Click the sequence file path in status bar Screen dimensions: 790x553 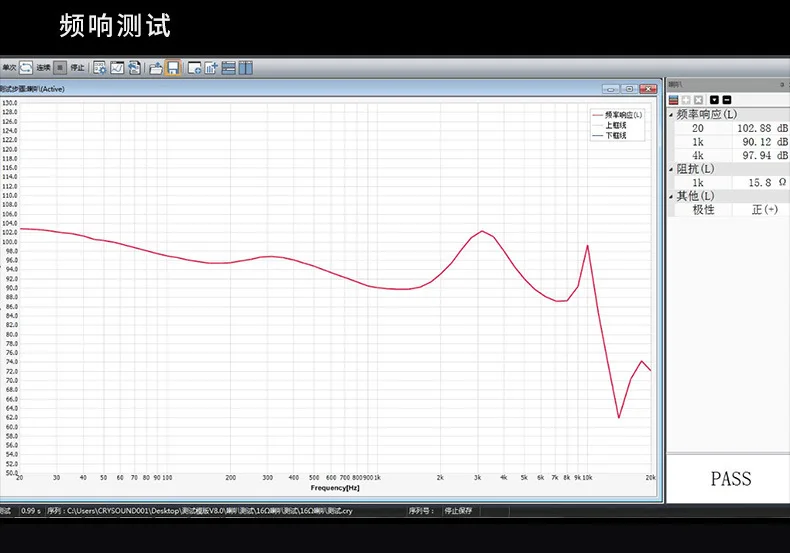tap(200, 511)
